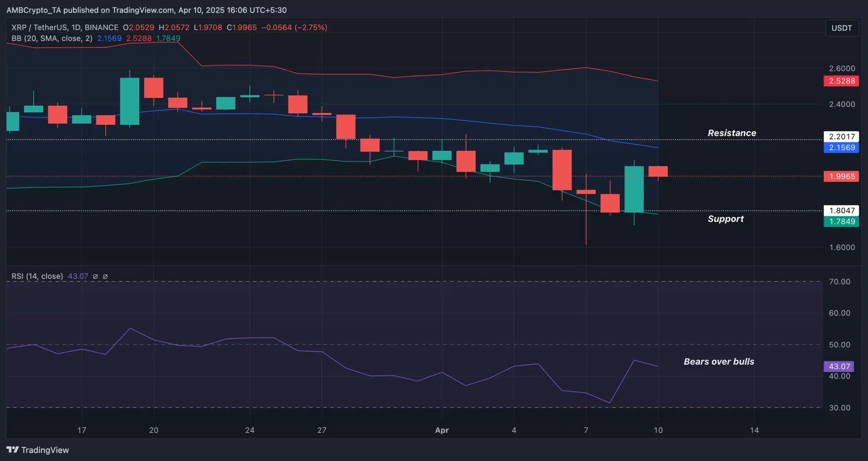
Task: Click the Resistance annotation label
Action: click(732, 133)
